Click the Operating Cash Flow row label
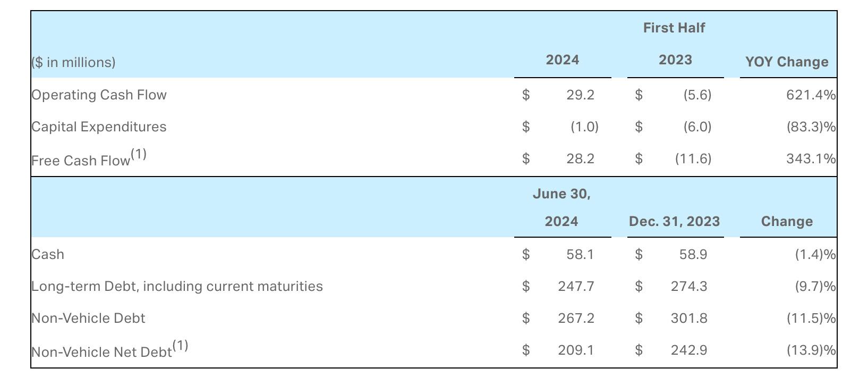The height and width of the screenshot is (385, 868). pyautogui.click(x=99, y=95)
